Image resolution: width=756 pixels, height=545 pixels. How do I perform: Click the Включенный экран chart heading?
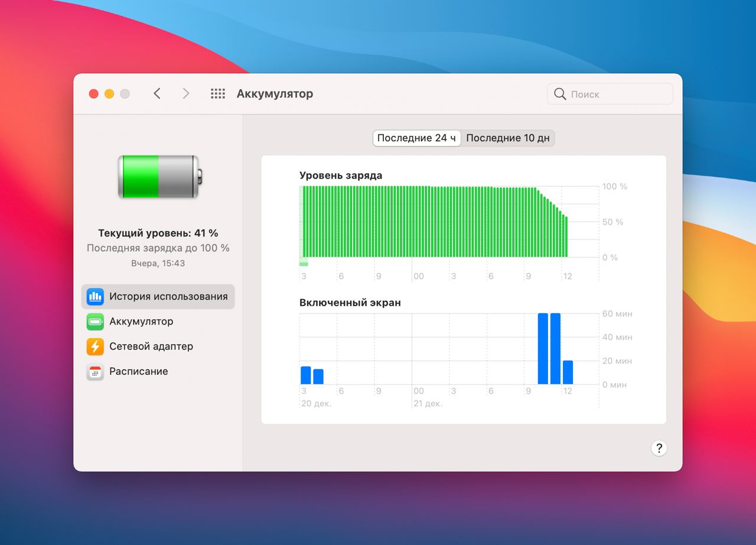[350, 303]
